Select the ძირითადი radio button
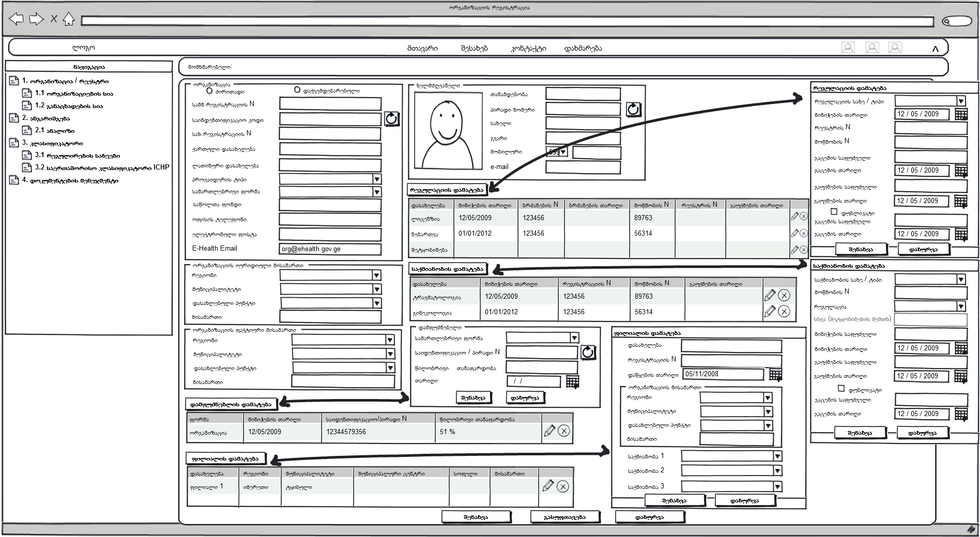Screen dimensions: 980x537 [209, 90]
